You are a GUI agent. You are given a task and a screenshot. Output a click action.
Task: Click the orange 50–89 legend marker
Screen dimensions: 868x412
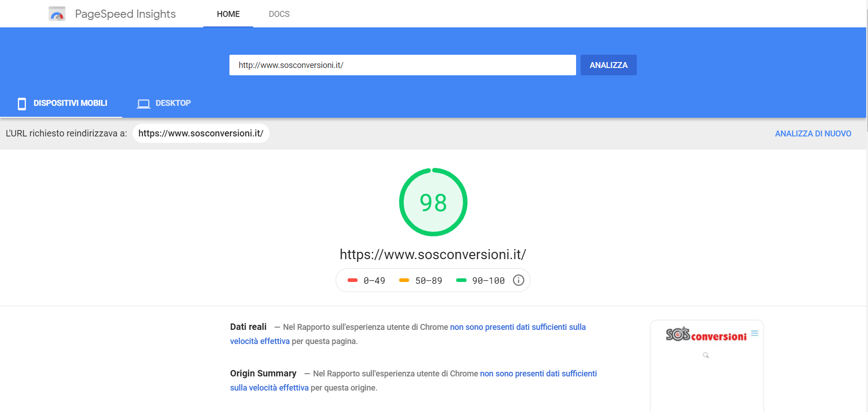pos(404,280)
